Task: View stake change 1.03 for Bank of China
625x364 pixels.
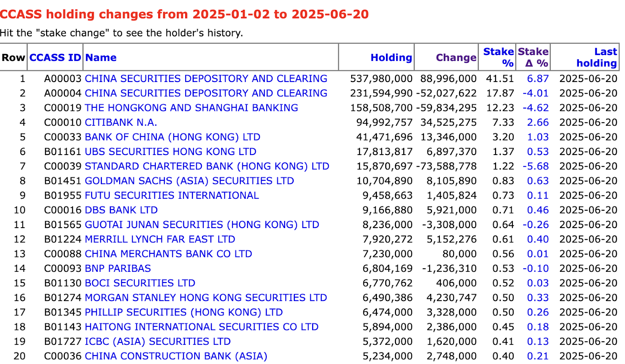Action: click(538, 137)
